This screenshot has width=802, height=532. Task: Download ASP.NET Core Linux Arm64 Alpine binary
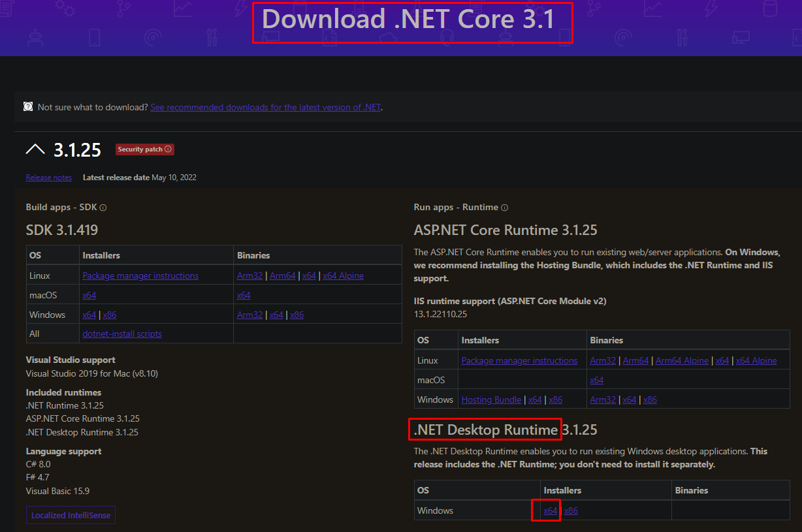(682, 360)
